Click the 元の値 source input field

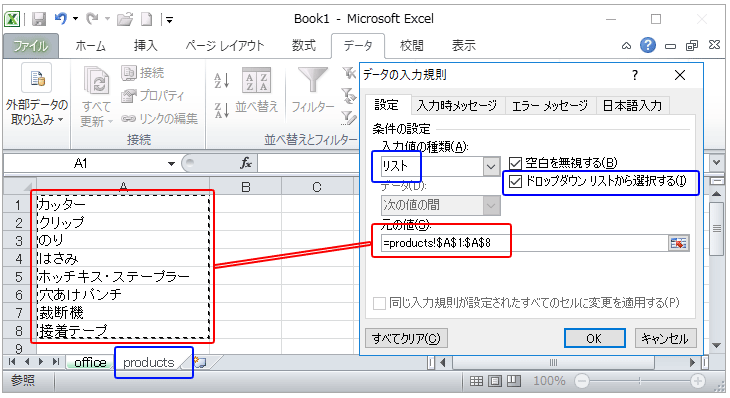click(x=524, y=243)
